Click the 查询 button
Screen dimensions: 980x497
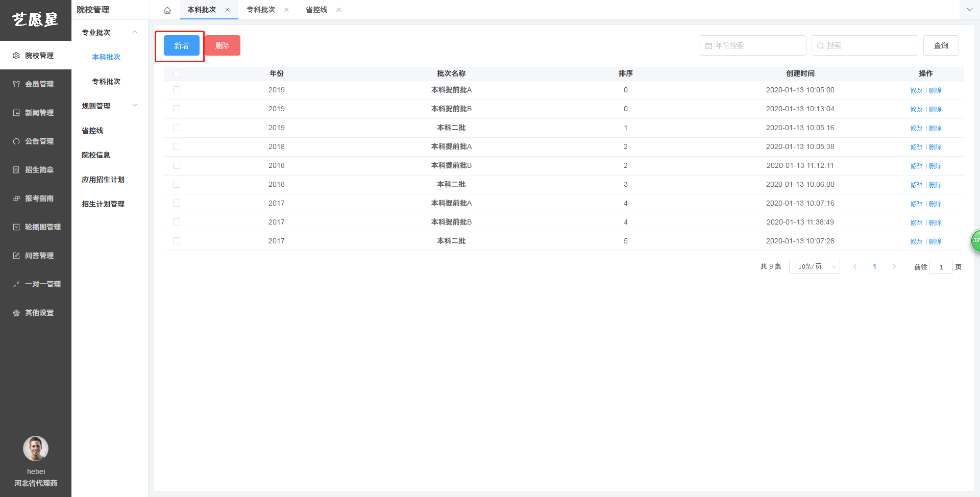941,45
